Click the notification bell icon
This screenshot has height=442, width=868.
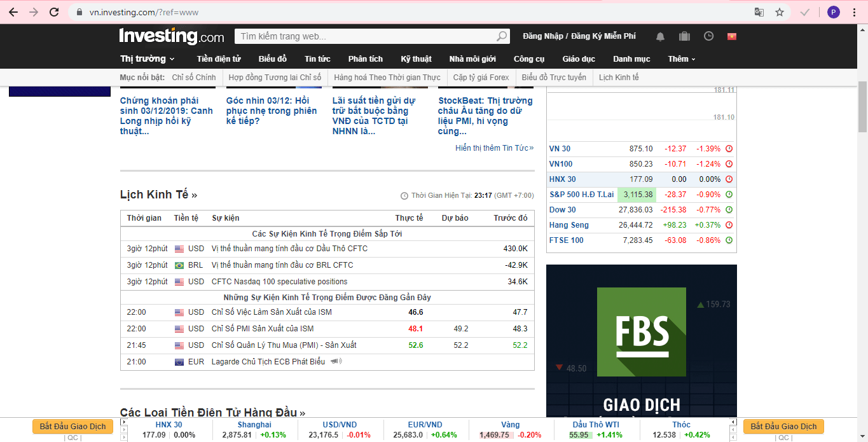click(x=661, y=36)
